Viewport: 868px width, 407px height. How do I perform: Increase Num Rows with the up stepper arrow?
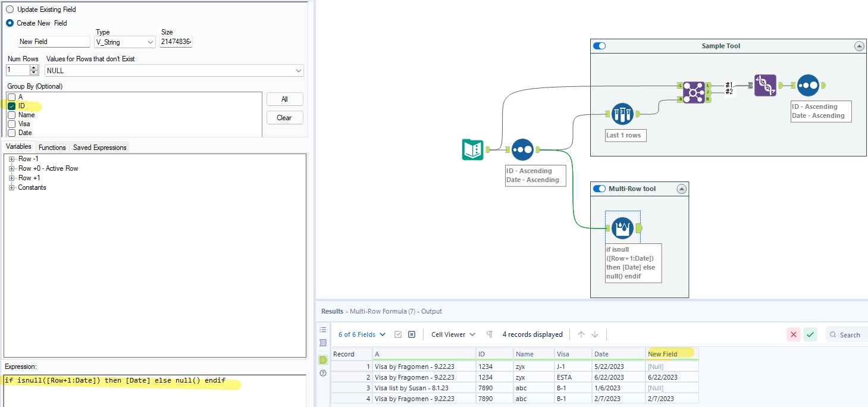click(35, 67)
